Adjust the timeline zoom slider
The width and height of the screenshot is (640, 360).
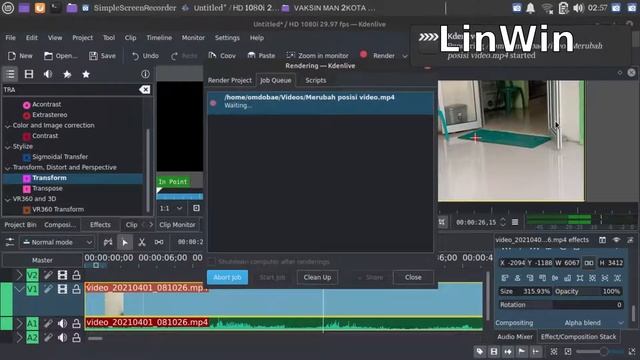pos(599,352)
